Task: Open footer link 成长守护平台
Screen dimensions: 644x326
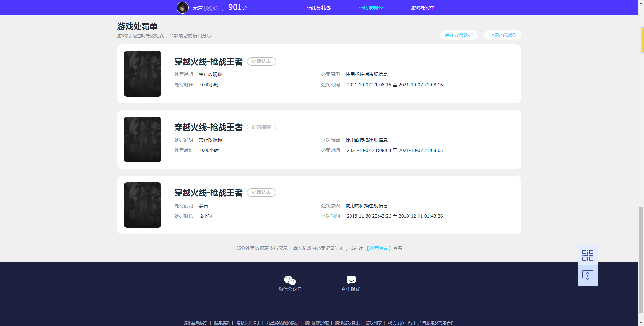Action: 400,323
